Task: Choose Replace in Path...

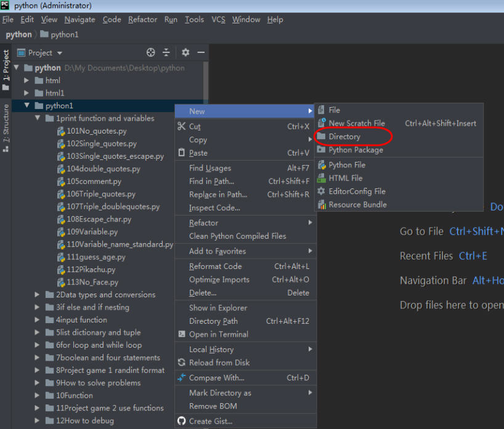Action: 245,194
